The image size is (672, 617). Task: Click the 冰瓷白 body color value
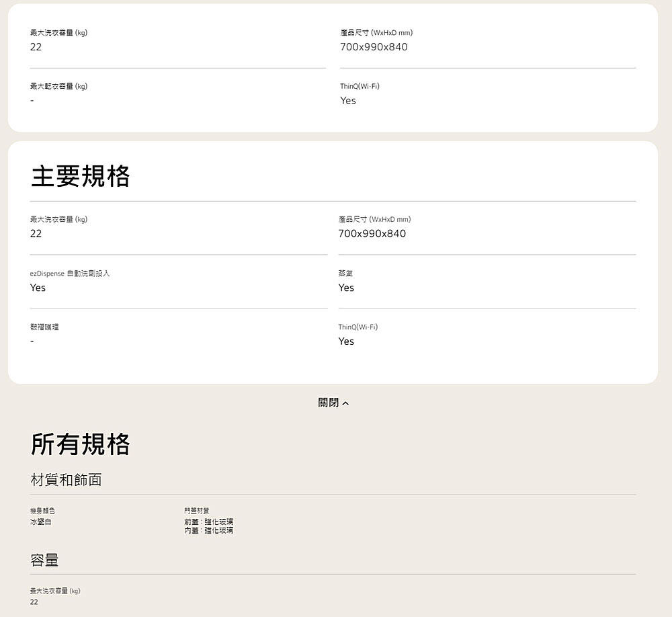(40, 522)
